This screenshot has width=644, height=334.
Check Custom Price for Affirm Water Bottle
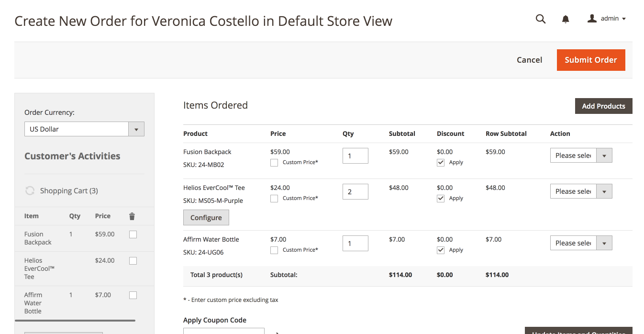point(274,250)
